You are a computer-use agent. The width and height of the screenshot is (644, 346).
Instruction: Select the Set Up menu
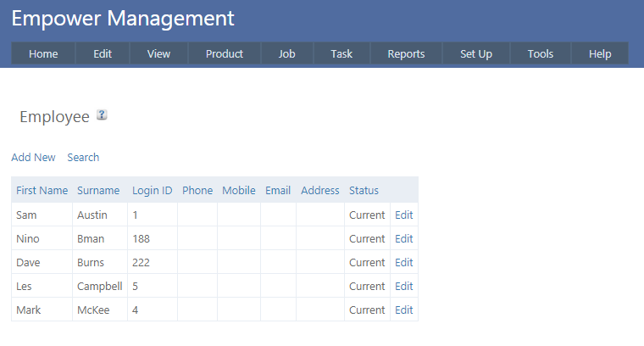click(476, 53)
